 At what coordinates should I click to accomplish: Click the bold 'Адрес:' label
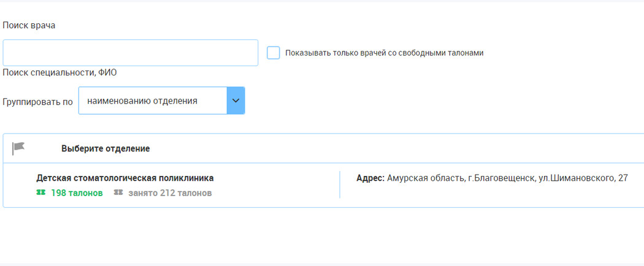370,178
